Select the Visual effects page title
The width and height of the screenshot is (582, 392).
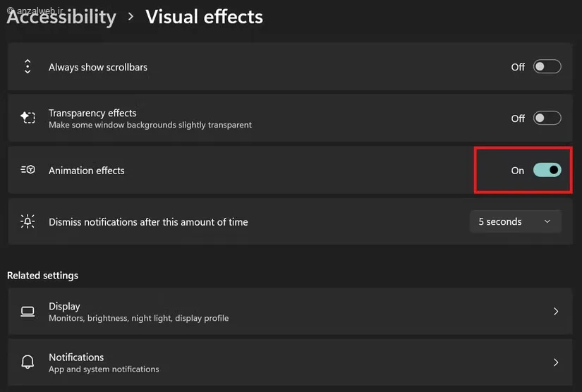(204, 17)
